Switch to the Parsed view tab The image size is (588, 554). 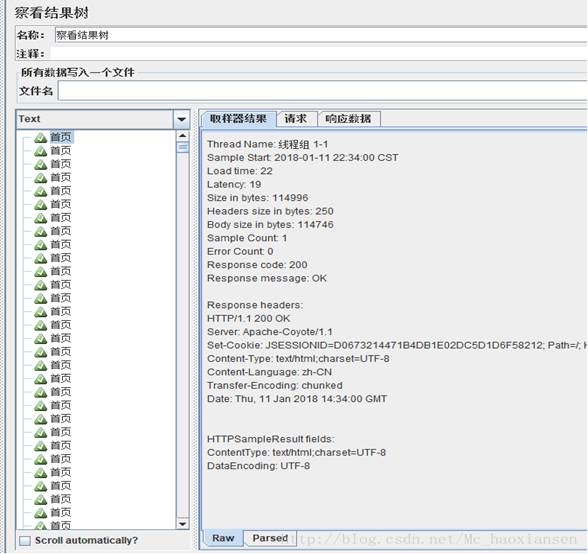click(270, 538)
